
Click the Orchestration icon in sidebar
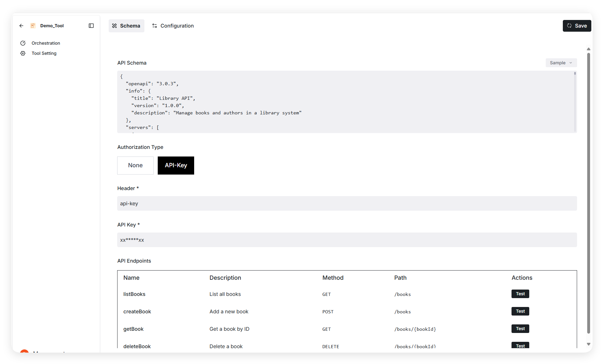pos(23,43)
